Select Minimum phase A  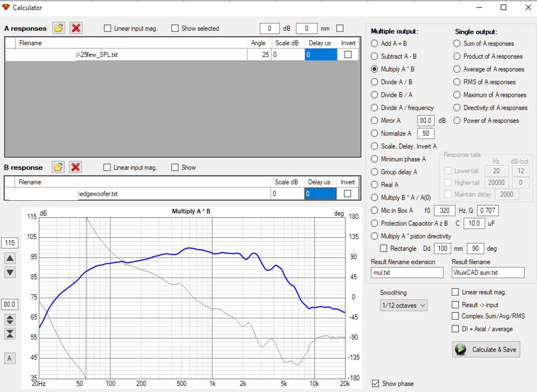tap(375, 159)
